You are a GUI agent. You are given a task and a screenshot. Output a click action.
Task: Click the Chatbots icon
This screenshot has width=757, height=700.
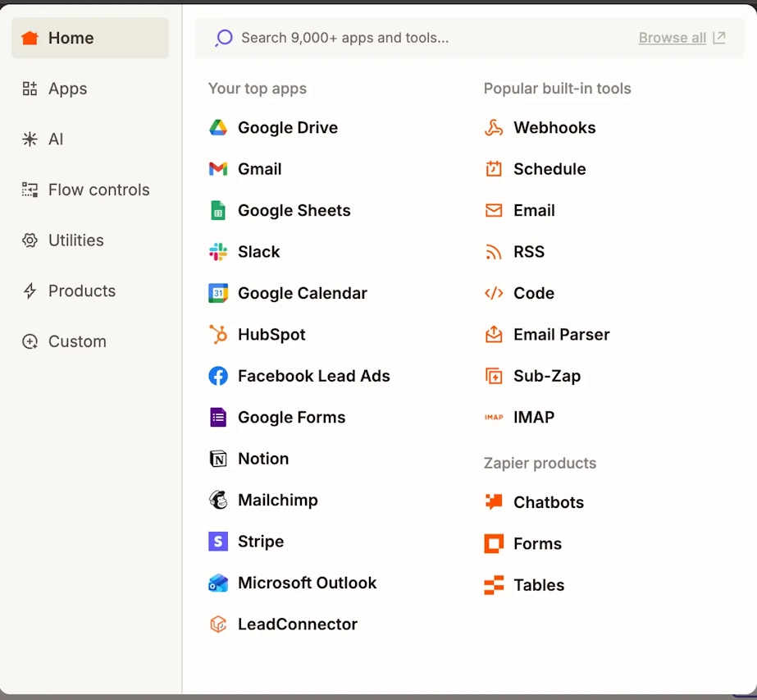click(x=494, y=502)
